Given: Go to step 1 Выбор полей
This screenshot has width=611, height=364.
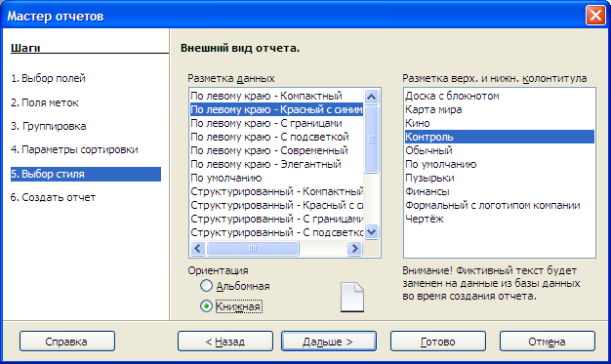Looking at the screenshot, I should coord(48,78).
